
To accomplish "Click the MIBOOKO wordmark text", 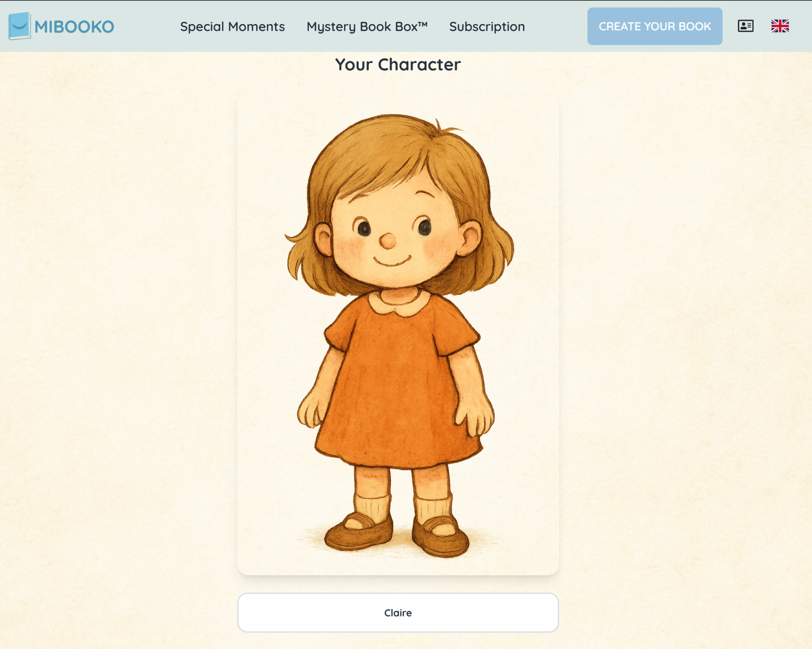I will pos(75,27).
